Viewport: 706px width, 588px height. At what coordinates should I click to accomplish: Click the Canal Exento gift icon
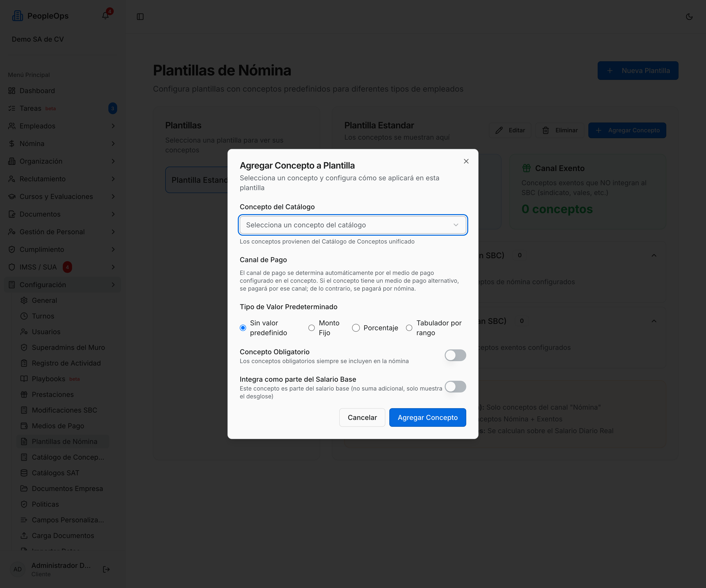pos(527,168)
